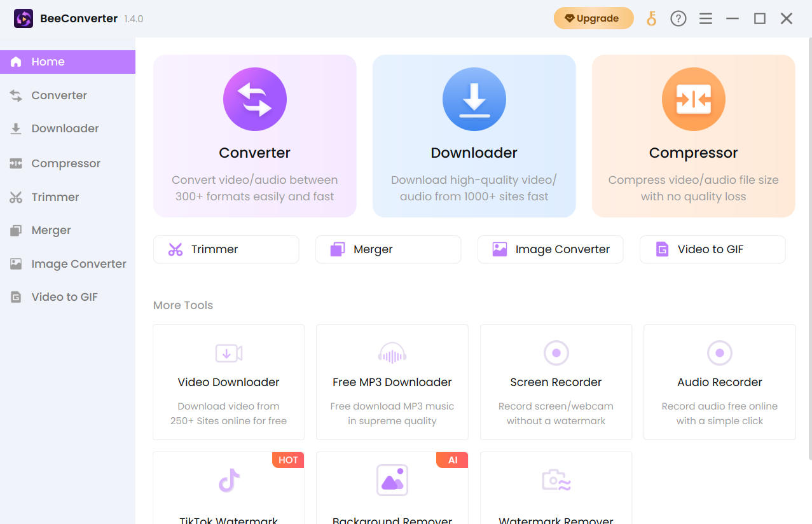
Task: Open the Free MP3 Downloader title
Action: pos(392,382)
